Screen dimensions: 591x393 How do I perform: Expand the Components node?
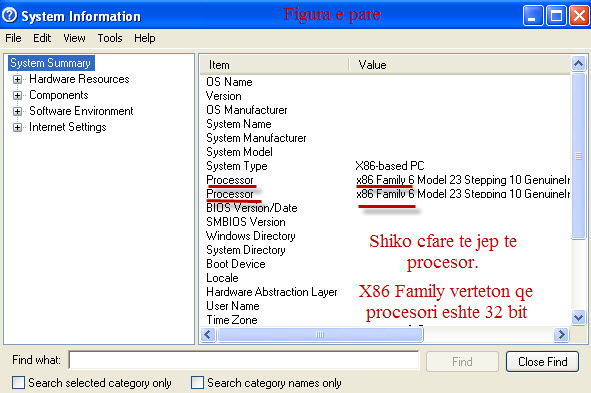pyautogui.click(x=17, y=95)
